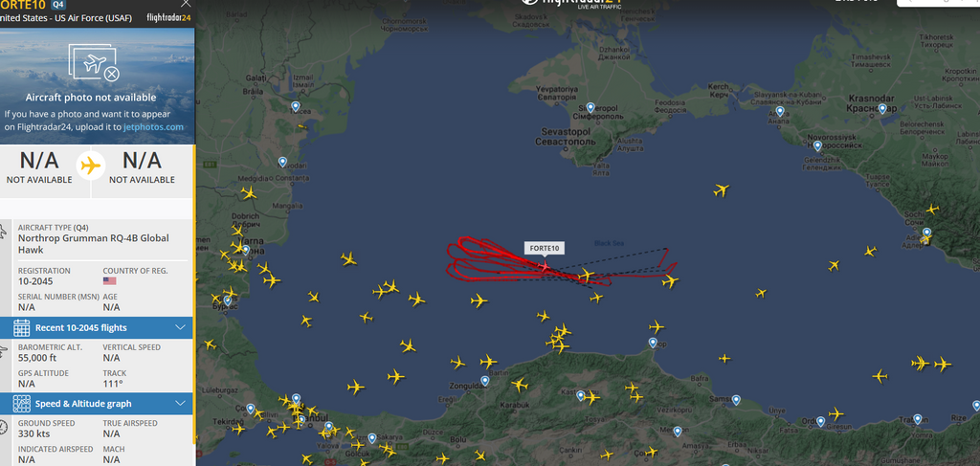Click the Speed & Altitude graph icon

coord(21,404)
